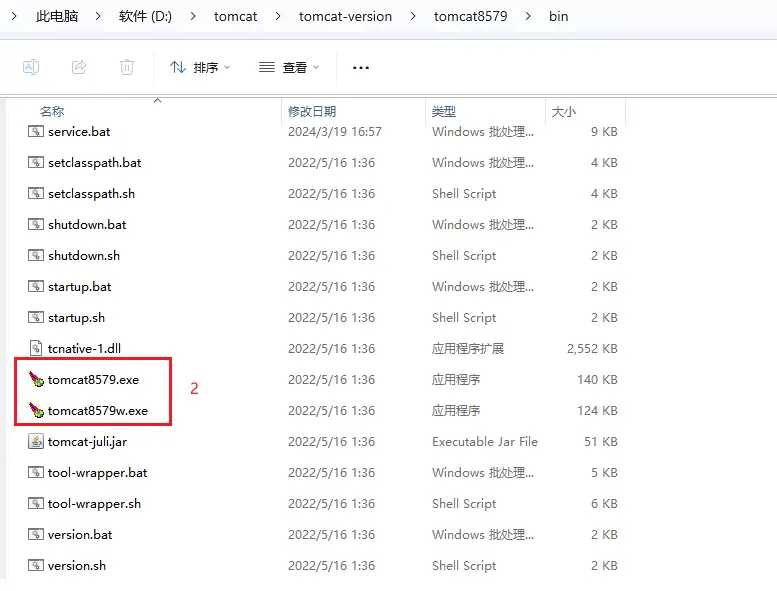777x591 pixels.
Task: Select the startup.bat file icon
Action: pyautogui.click(x=36, y=286)
